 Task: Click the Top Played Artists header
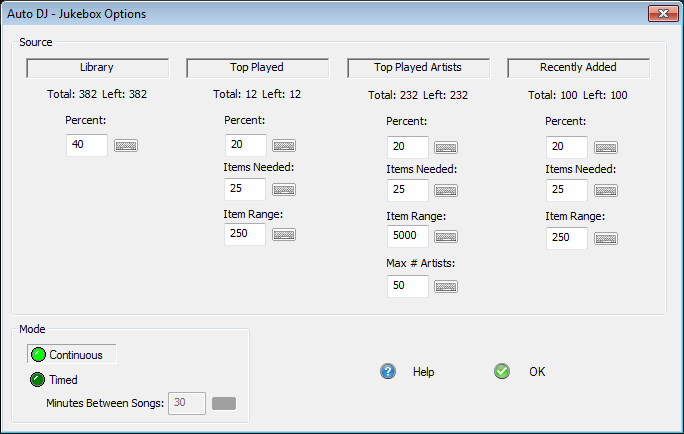coord(418,68)
